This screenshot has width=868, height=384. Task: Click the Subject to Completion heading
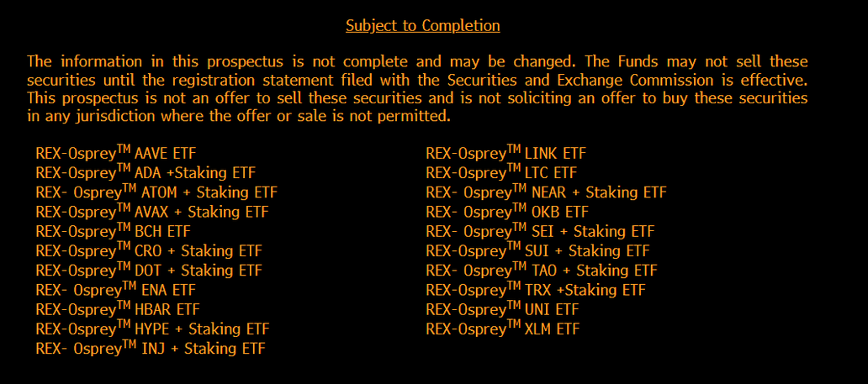tap(422, 25)
